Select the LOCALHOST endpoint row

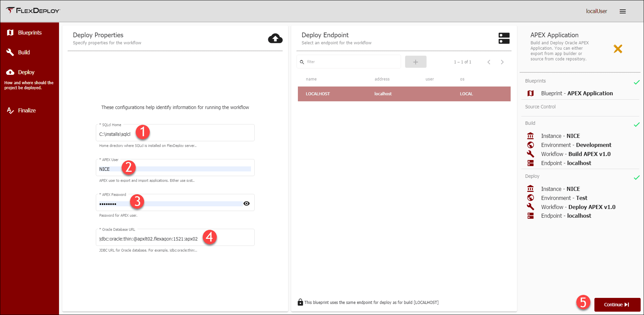tap(404, 94)
